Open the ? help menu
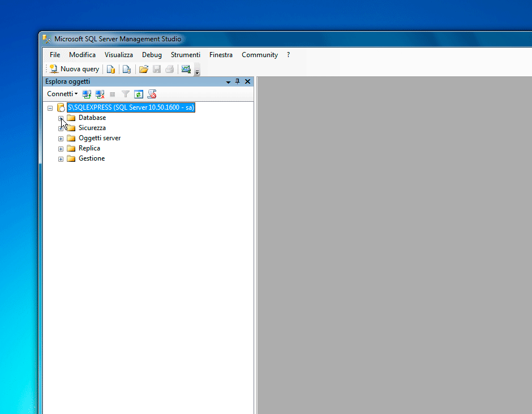Screen dimensions: 532x414 tap(289, 55)
